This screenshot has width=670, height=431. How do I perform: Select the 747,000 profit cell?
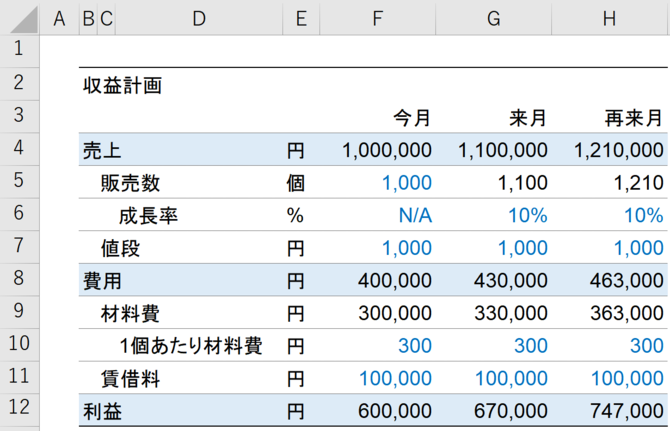(610, 410)
